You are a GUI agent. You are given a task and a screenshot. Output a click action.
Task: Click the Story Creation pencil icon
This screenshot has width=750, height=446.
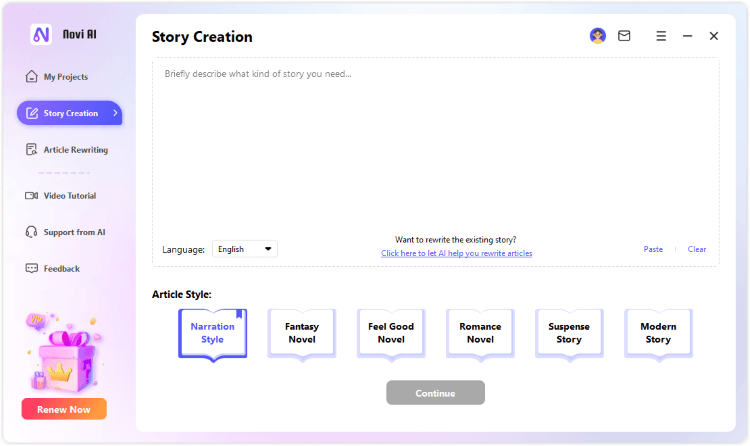click(x=32, y=113)
